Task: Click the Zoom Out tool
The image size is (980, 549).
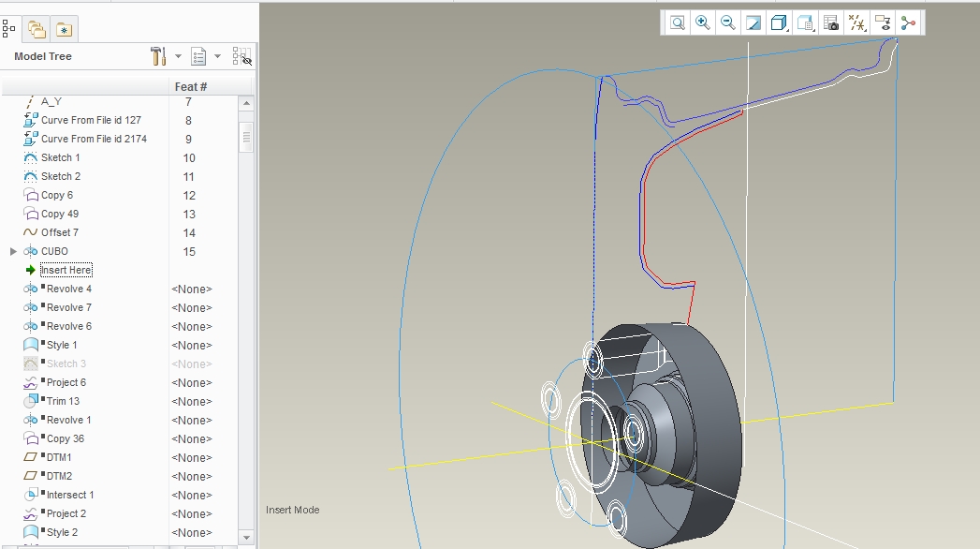Action: [x=727, y=23]
